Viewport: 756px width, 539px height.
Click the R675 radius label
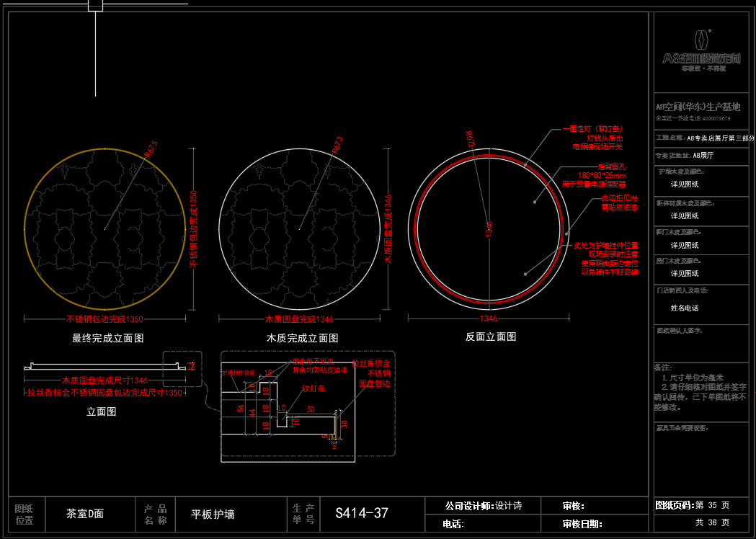(x=151, y=147)
